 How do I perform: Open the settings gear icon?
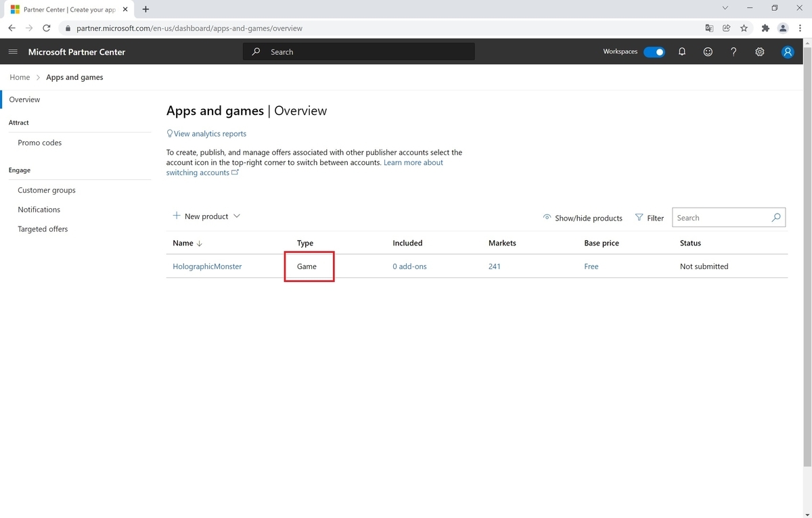click(x=760, y=52)
